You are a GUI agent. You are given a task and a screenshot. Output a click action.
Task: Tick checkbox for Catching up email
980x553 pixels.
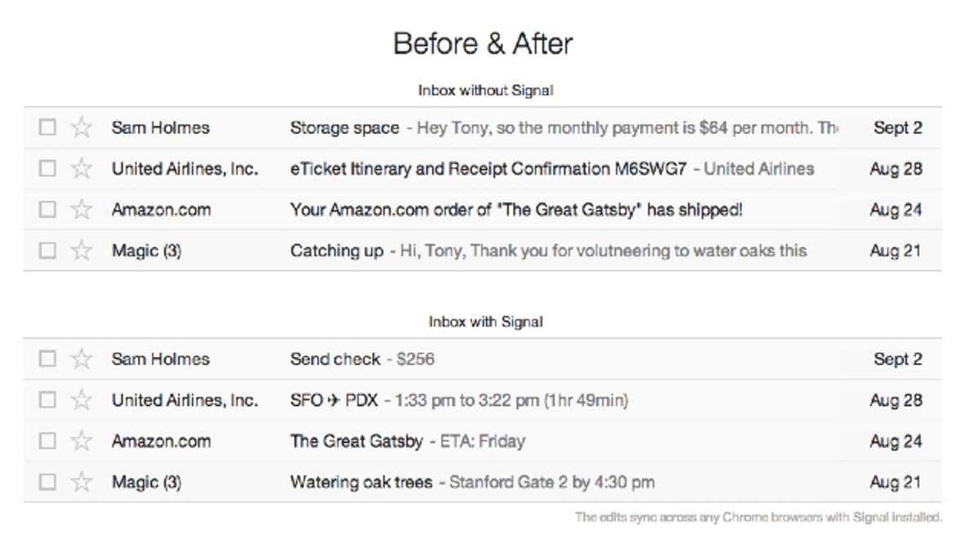pyautogui.click(x=47, y=250)
